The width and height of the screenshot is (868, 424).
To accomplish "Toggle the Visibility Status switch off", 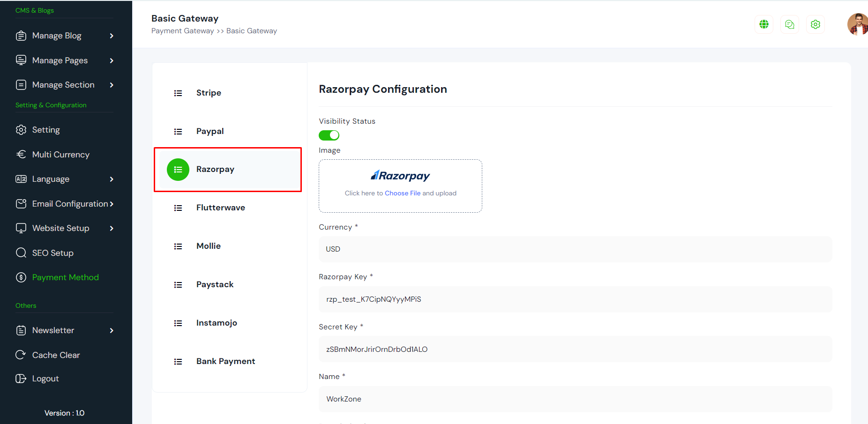I will coord(329,135).
